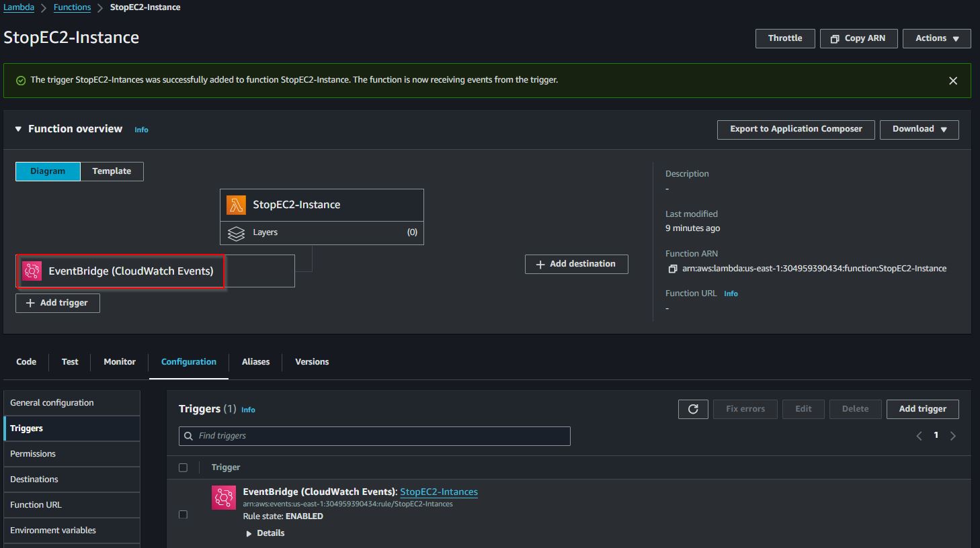Click Add trigger below the diagram

point(57,303)
